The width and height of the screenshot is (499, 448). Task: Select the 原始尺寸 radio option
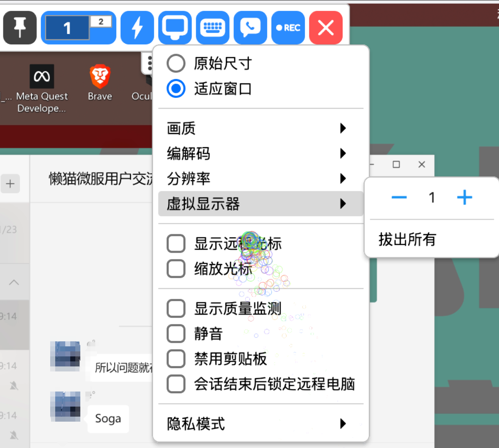pyautogui.click(x=176, y=63)
